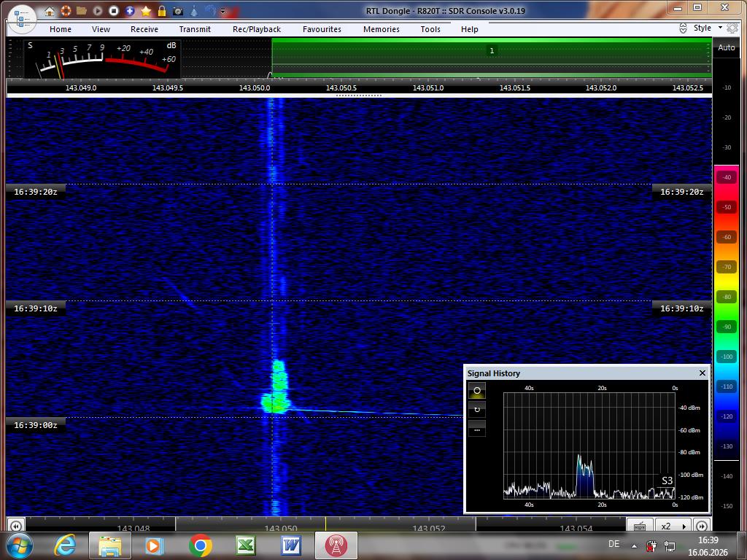Click the right 16:39:20z time marker
Viewport: 747px width, 560px height.
pos(682,192)
